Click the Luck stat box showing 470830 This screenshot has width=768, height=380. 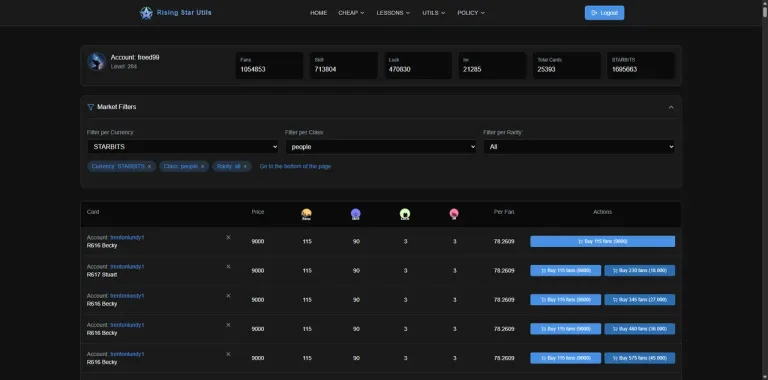click(x=418, y=65)
